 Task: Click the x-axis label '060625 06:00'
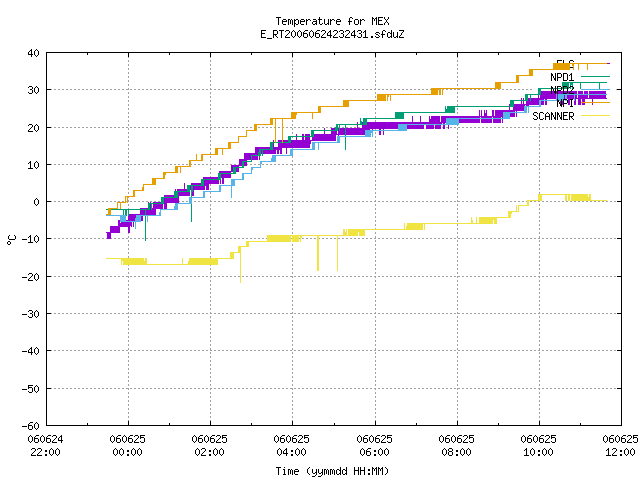pyautogui.click(x=374, y=446)
